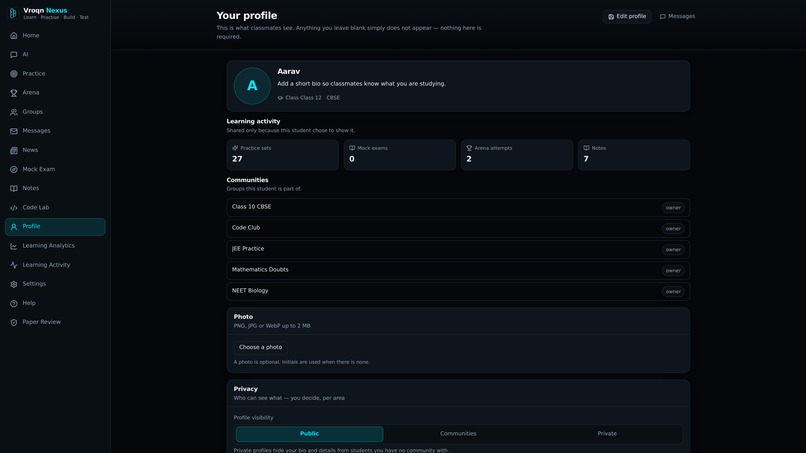Open the Mathematics Doubts community row
This screenshot has width=806, height=453.
coord(458,270)
